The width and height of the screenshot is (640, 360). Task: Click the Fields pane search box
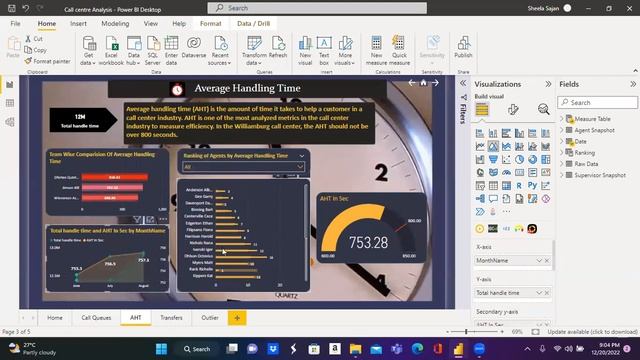tap(598, 102)
